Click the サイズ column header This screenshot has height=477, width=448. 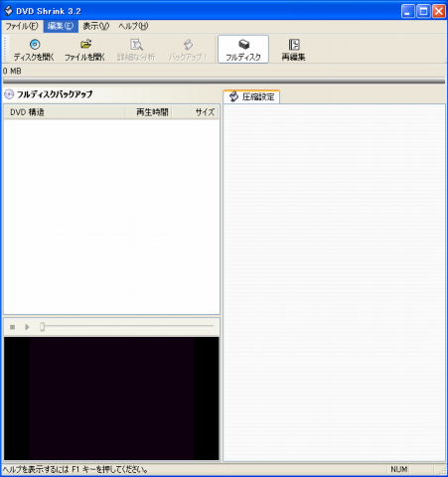(x=196, y=112)
